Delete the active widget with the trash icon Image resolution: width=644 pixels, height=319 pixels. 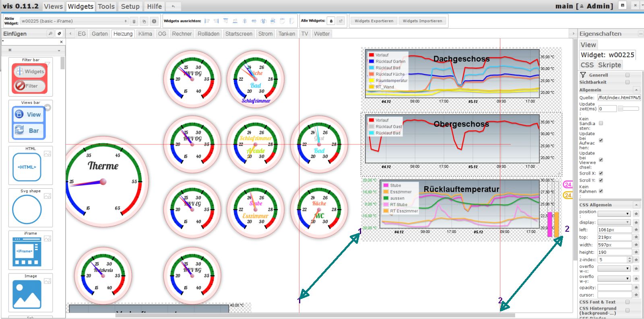[134, 21]
